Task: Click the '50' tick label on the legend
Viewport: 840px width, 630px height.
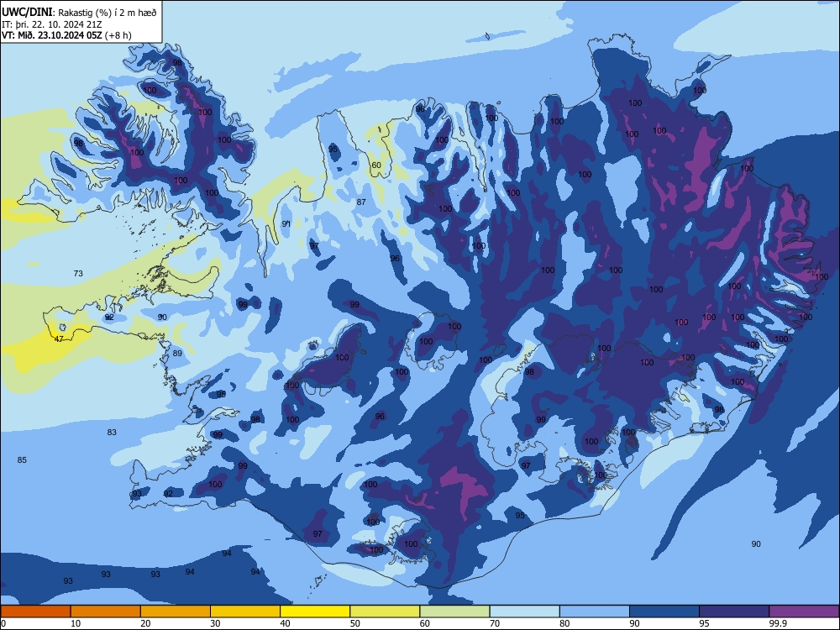Action: [x=355, y=623]
